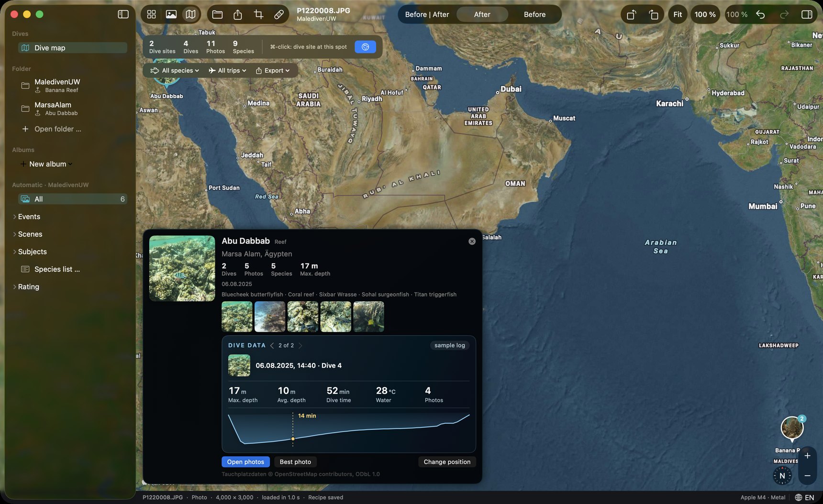Click the thumbnail beside 06.08.2025, 14:40

(239, 365)
